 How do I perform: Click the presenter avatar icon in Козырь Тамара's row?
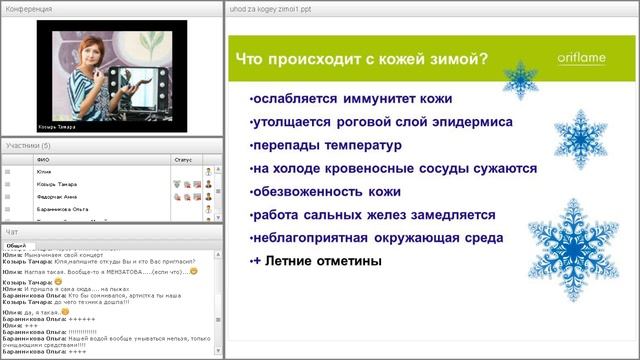[x=209, y=184]
